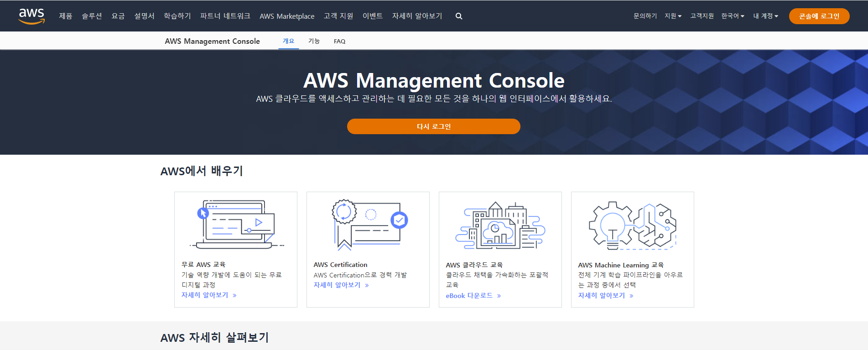Open the 이벤트 menu
Viewport: 868px width, 350px height.
[x=373, y=16]
